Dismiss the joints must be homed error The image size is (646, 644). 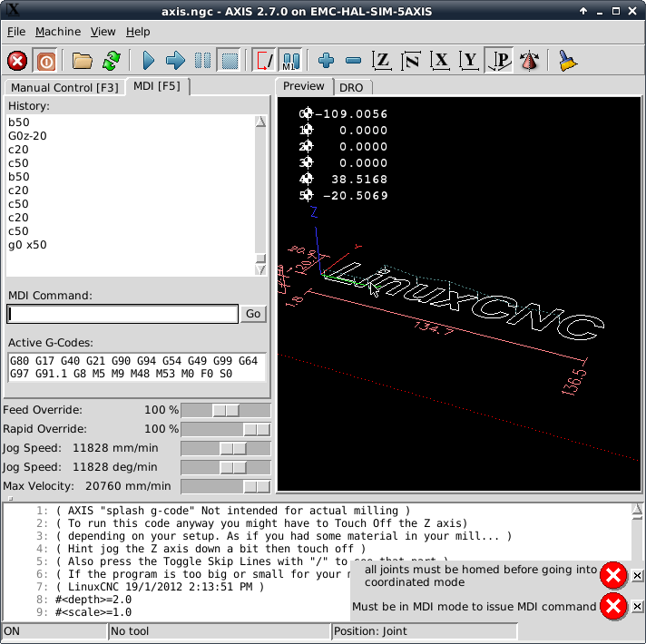[x=637, y=575]
